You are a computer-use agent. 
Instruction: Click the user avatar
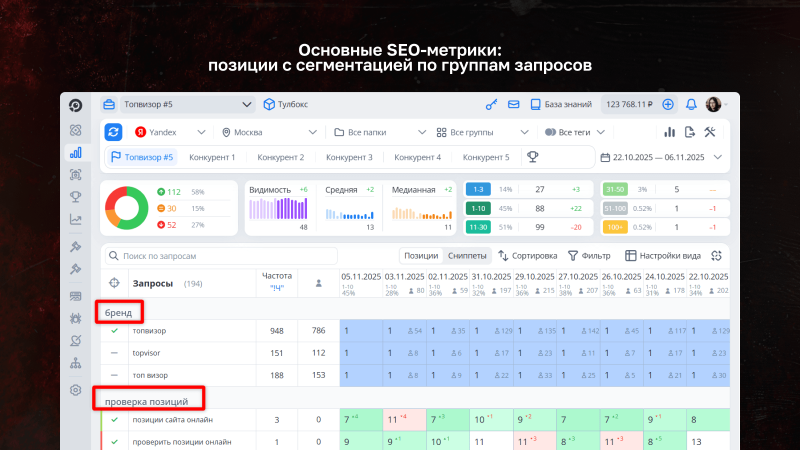(x=713, y=104)
